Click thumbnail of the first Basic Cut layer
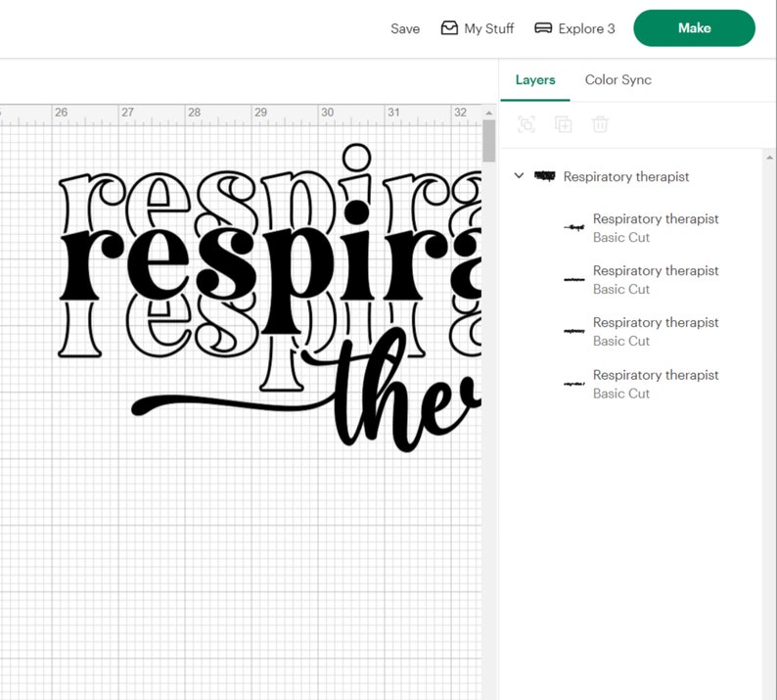Image resolution: width=777 pixels, height=700 pixels. pyautogui.click(x=574, y=227)
